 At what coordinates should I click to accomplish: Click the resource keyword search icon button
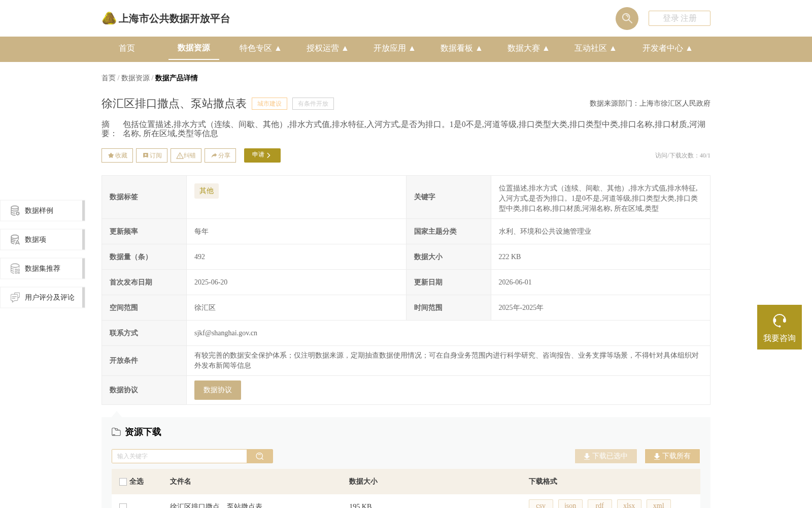pos(260,456)
